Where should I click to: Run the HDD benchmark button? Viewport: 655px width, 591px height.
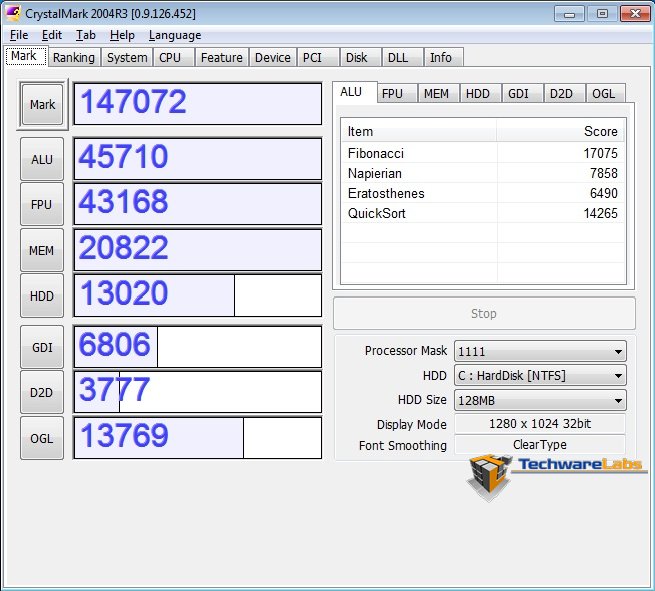click(42, 296)
